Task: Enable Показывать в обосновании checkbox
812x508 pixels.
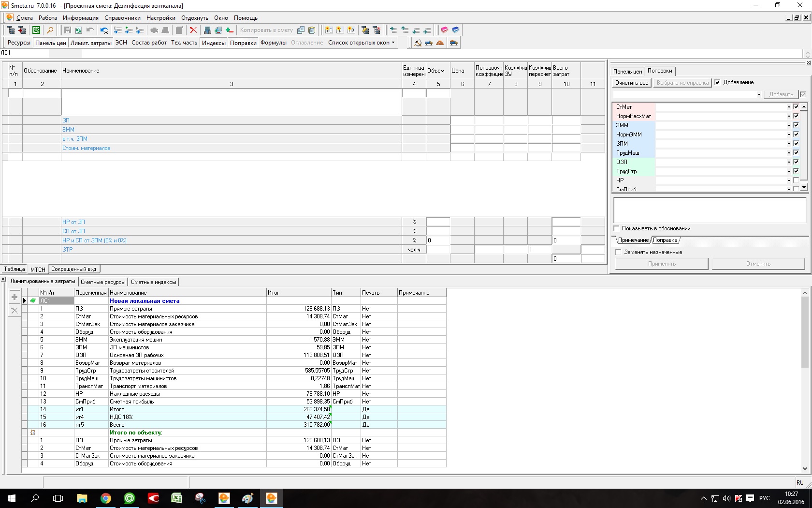Action: pyautogui.click(x=616, y=228)
